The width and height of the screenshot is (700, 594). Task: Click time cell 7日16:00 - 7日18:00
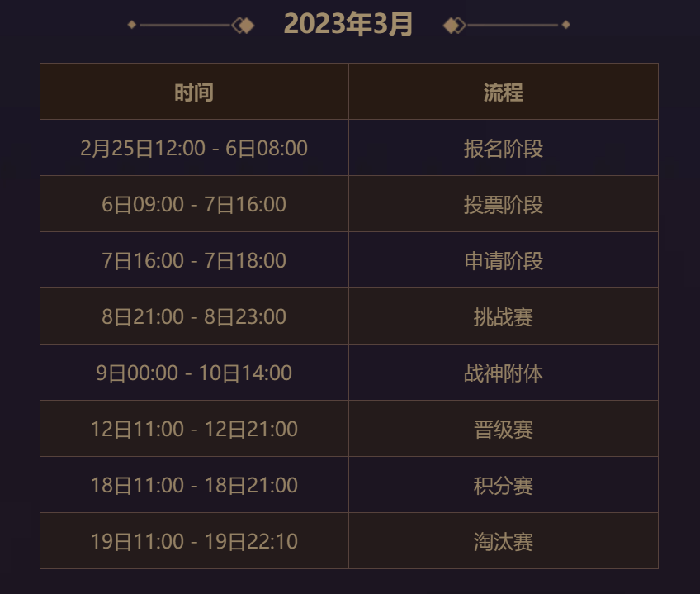coord(194,260)
